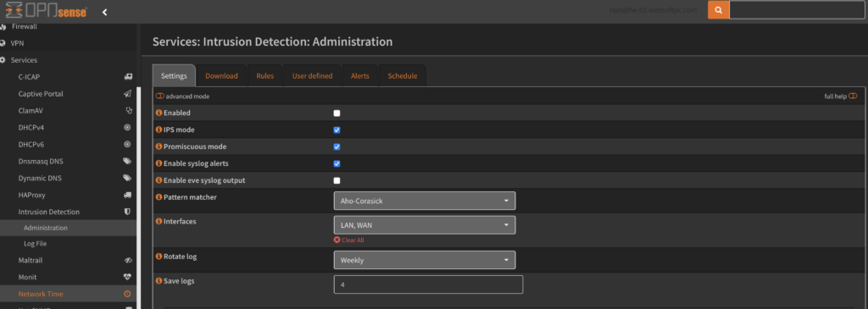868x309 pixels.
Task: Click the DHCPv4 circle icon
Action: (x=127, y=128)
